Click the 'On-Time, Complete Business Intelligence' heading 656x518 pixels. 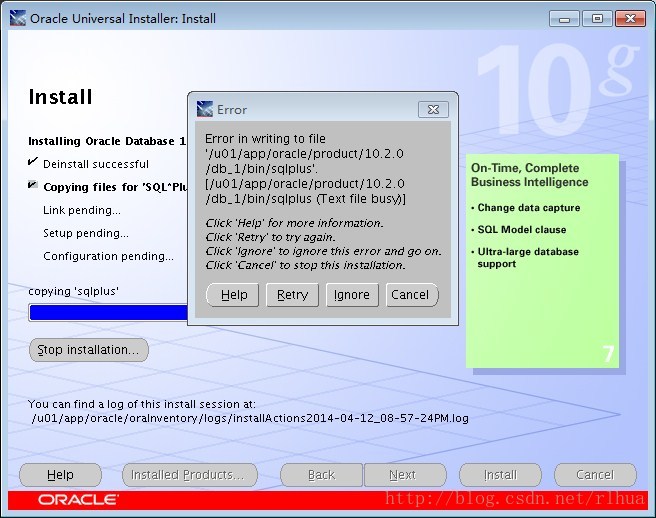(530, 175)
